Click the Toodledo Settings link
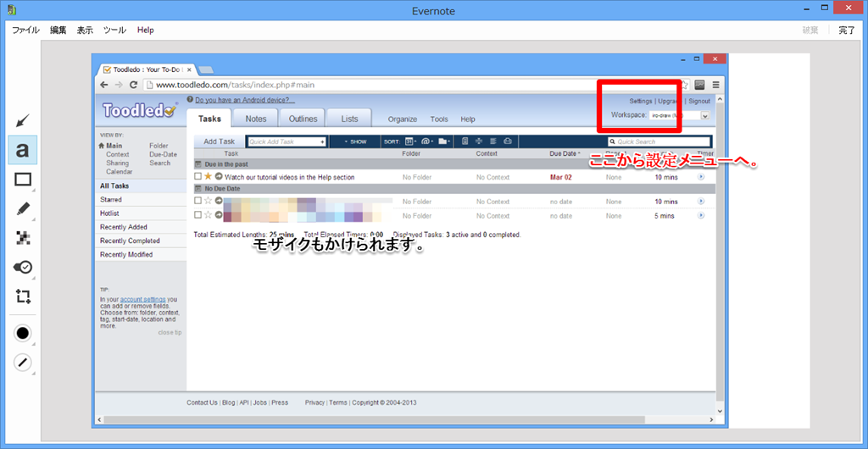The width and height of the screenshot is (868, 449). (x=641, y=102)
